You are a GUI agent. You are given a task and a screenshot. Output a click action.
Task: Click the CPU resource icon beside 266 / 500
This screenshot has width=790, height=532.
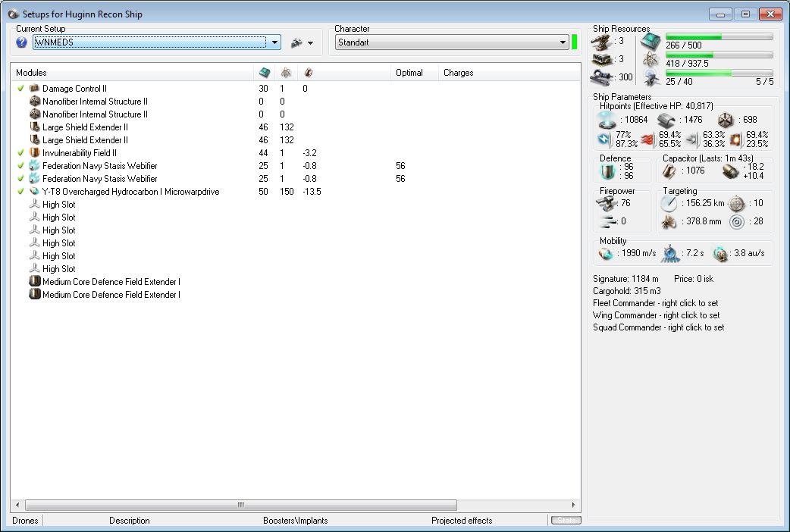coord(650,42)
